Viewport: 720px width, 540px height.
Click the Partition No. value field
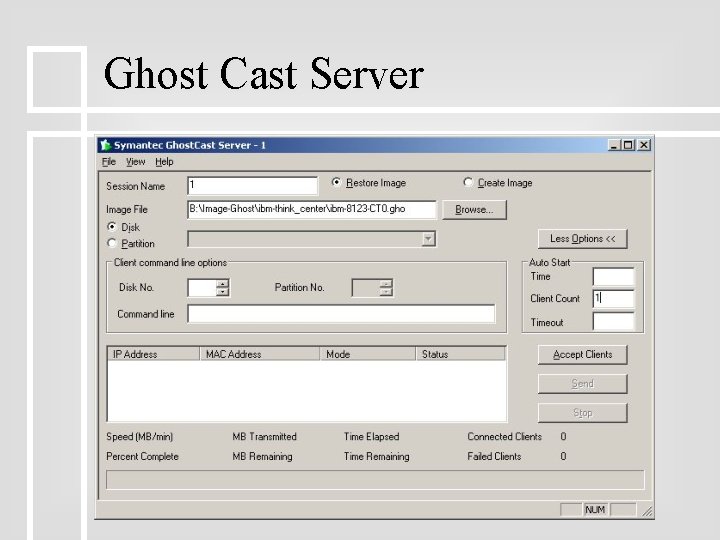366,288
